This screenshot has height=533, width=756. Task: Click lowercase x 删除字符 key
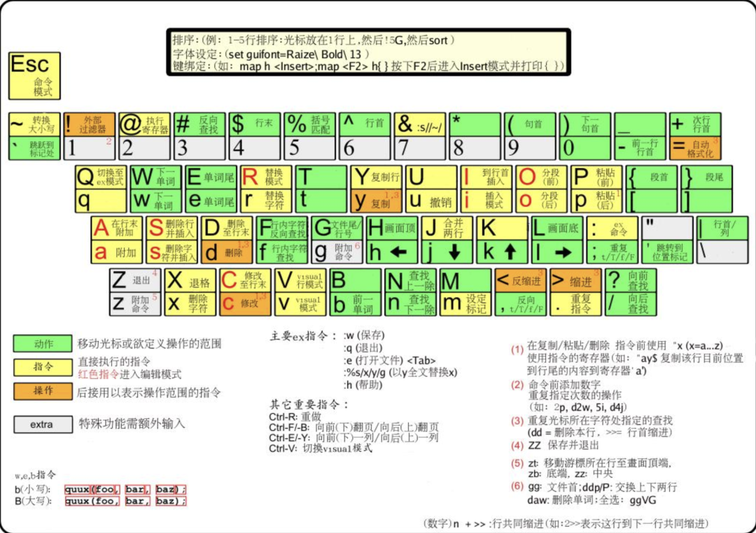pyautogui.click(x=190, y=305)
